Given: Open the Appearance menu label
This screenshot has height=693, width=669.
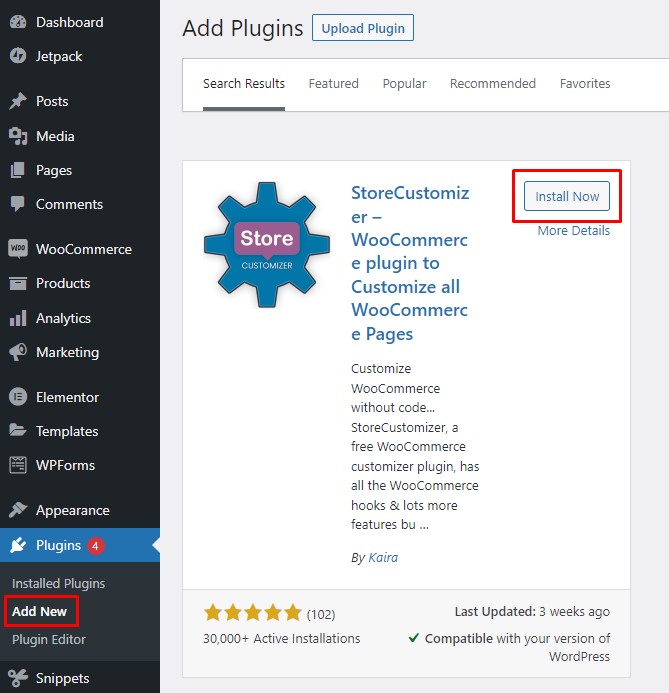Looking at the screenshot, I should click(73, 510).
